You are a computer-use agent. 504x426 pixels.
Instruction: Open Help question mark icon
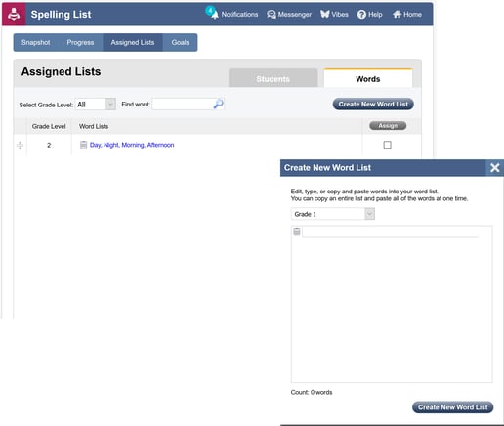click(361, 15)
